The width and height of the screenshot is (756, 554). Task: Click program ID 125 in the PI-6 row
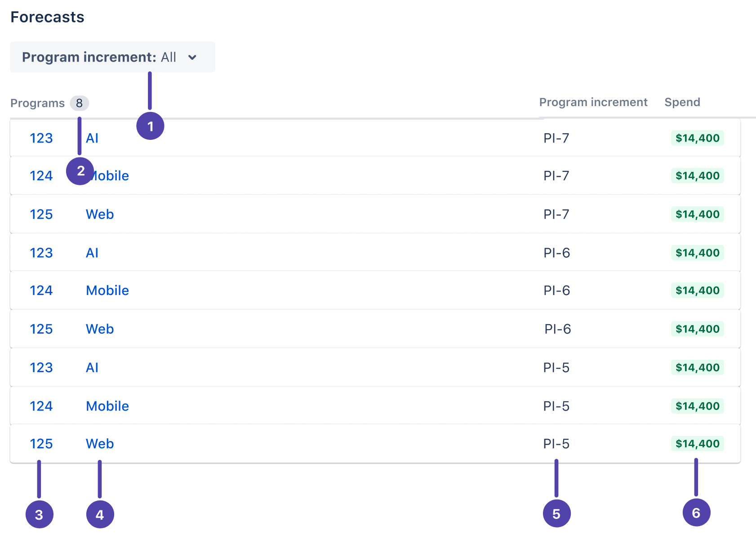pos(41,329)
